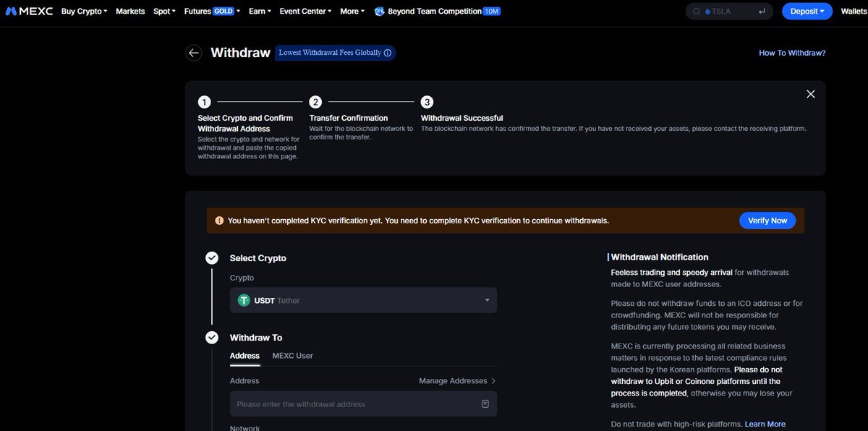The image size is (868, 431).
Task: Switch to the Address tab
Action: tap(244, 356)
